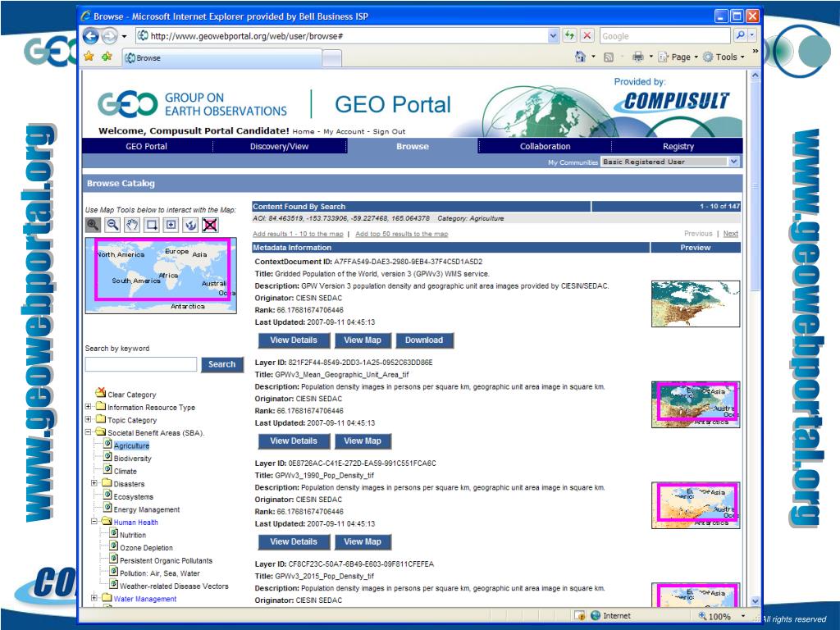Click the Clear Category icon
The image size is (840, 630).
click(100, 393)
